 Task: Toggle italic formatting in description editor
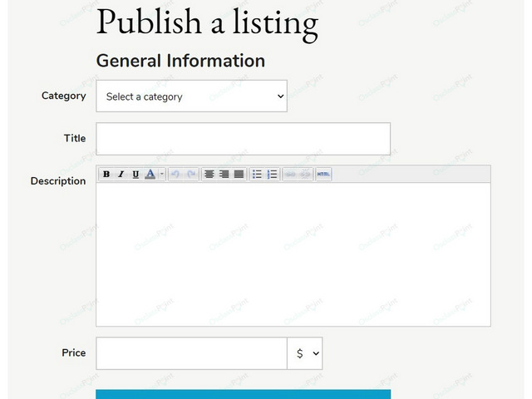pos(121,175)
